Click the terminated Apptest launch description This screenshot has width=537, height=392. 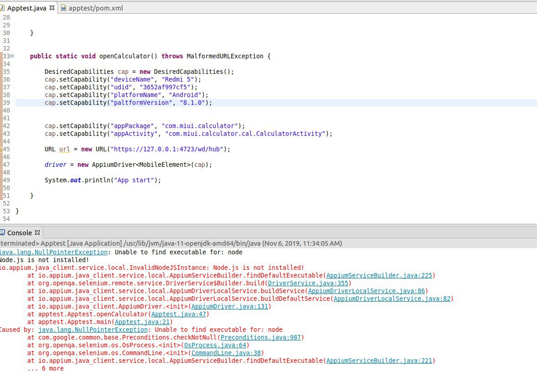pyautogui.click(x=171, y=243)
